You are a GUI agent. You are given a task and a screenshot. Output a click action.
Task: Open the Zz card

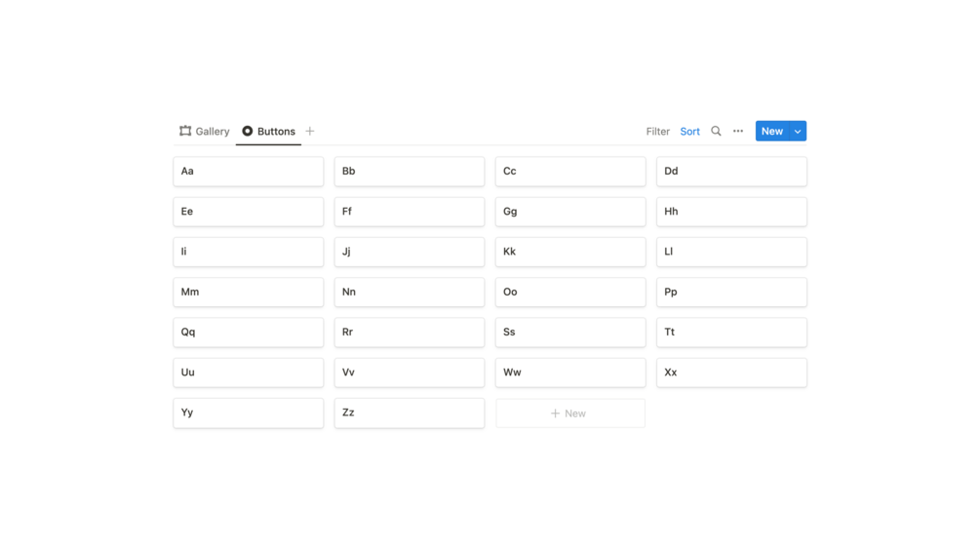410,413
